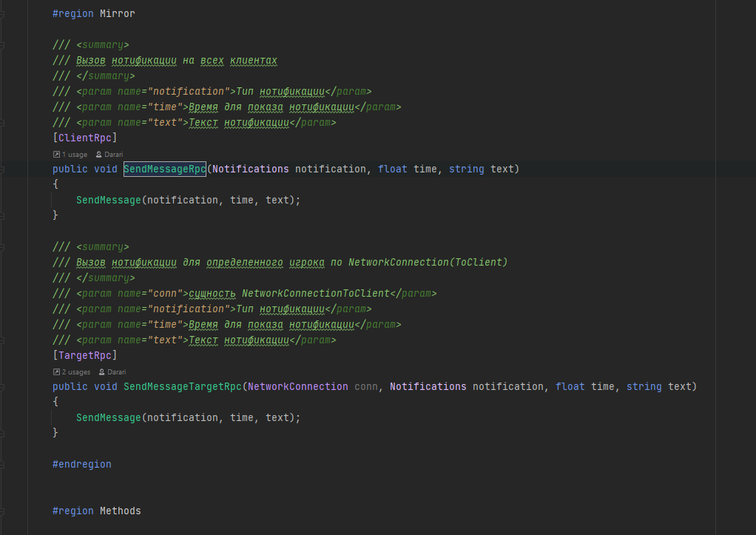Screen dimensions: 756x535
Task: Click the Darari author annotation
Action: [112, 154]
